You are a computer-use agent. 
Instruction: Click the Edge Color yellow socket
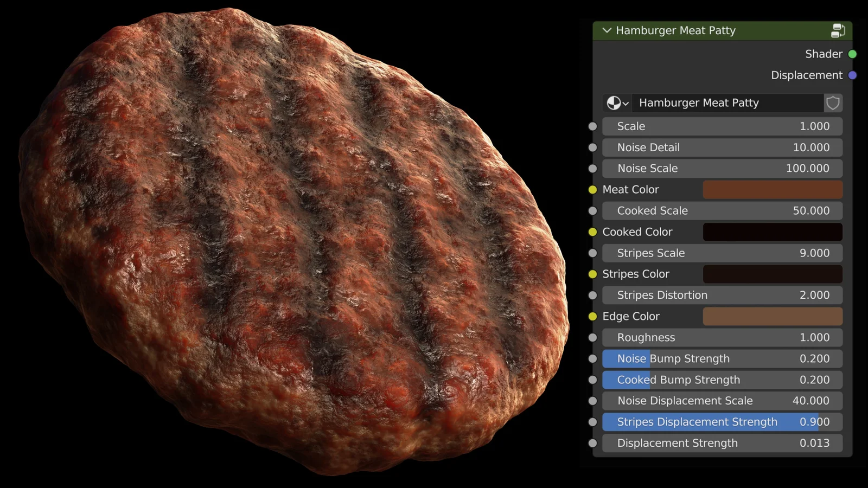[592, 317]
